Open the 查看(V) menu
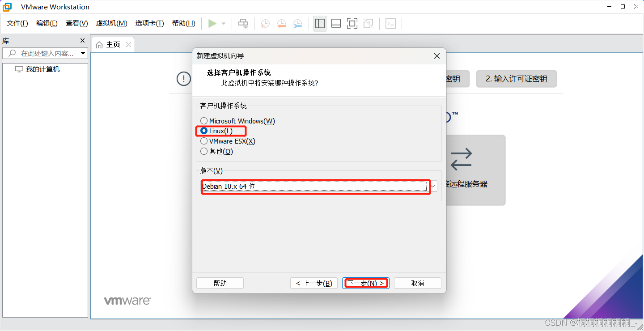 77,23
